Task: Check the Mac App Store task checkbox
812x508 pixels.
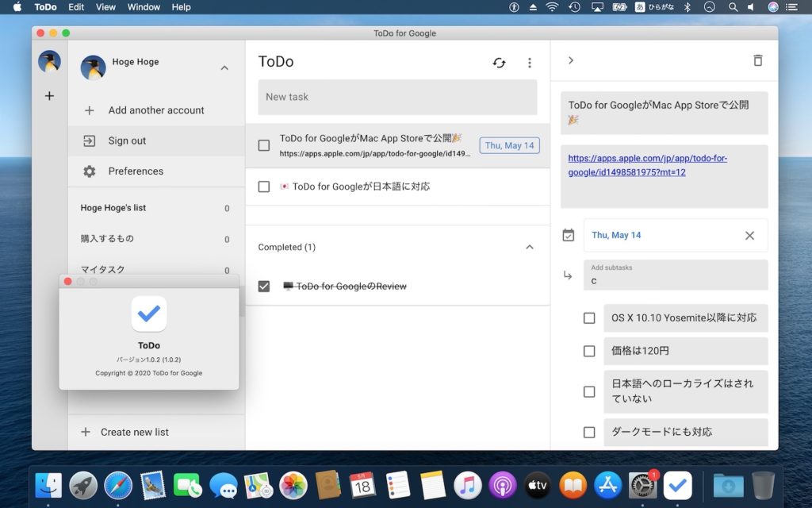Action: (x=264, y=145)
